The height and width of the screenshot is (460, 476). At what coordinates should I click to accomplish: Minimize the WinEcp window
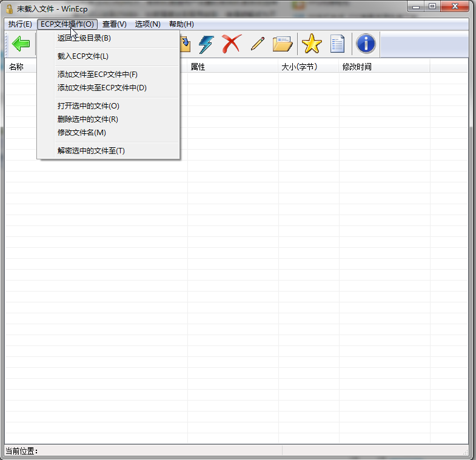click(x=416, y=7)
